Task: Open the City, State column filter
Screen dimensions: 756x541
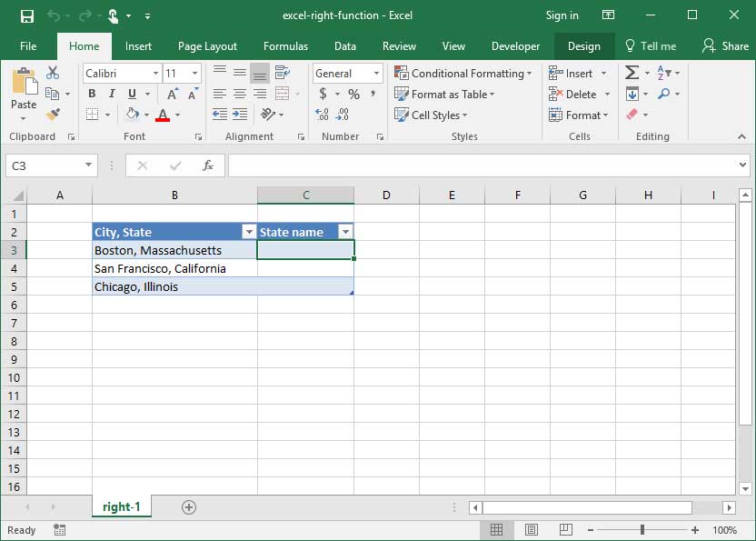Action: pyautogui.click(x=247, y=231)
